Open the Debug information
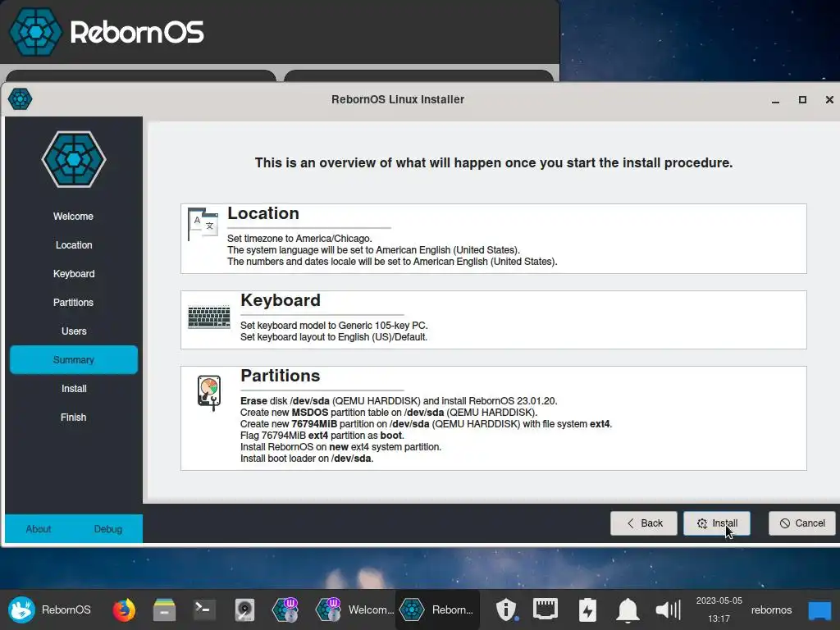The image size is (840, 630). pyautogui.click(x=108, y=529)
